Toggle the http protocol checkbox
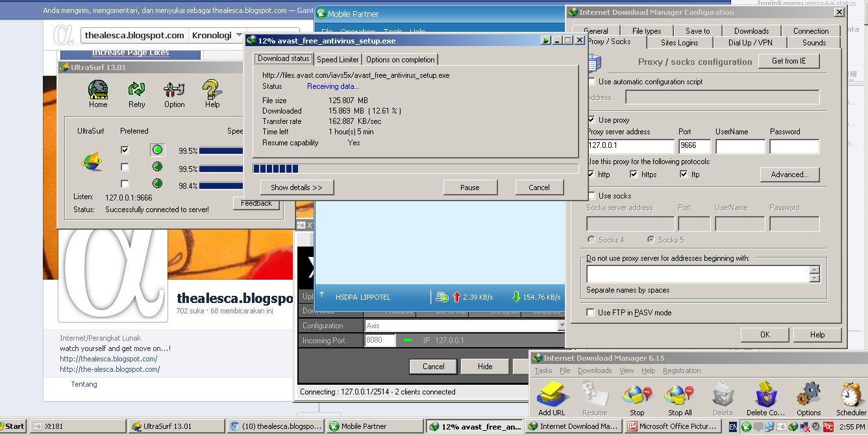This screenshot has width=868, height=436. point(591,175)
